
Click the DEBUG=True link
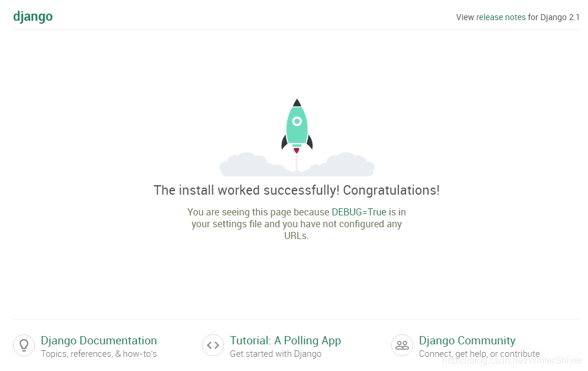(359, 212)
